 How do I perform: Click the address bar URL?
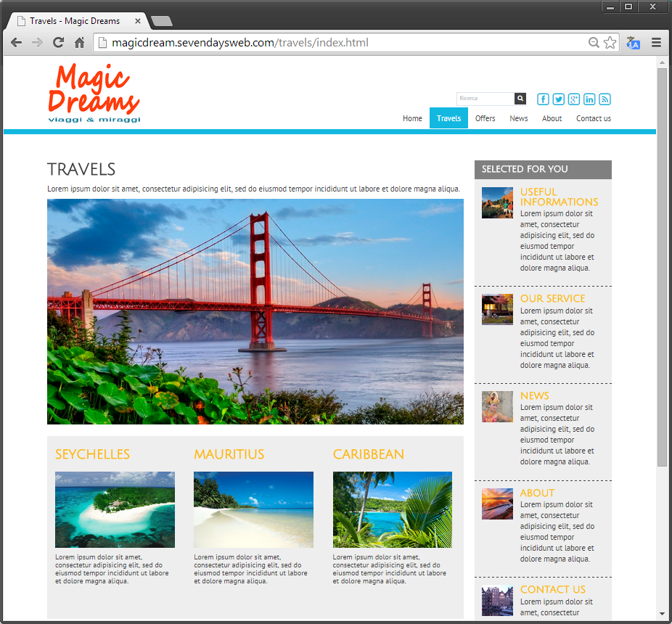tap(240, 42)
